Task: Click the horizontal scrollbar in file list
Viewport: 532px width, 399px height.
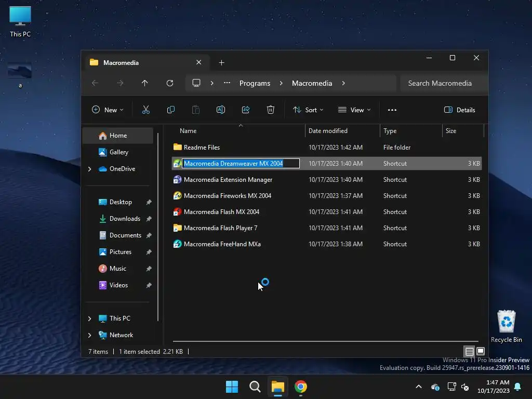Action: click(325, 341)
